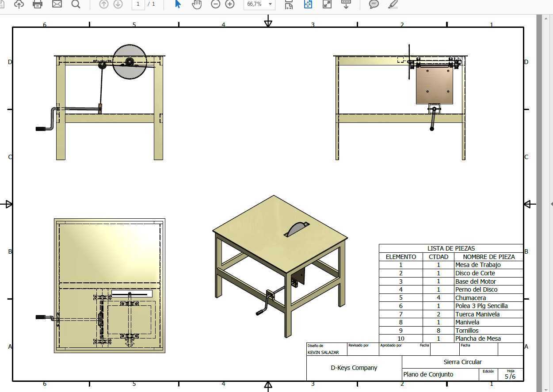Image resolution: width=553 pixels, height=392 pixels.
Task: Click 'CTDAD' column header
Action: pyautogui.click(x=439, y=257)
